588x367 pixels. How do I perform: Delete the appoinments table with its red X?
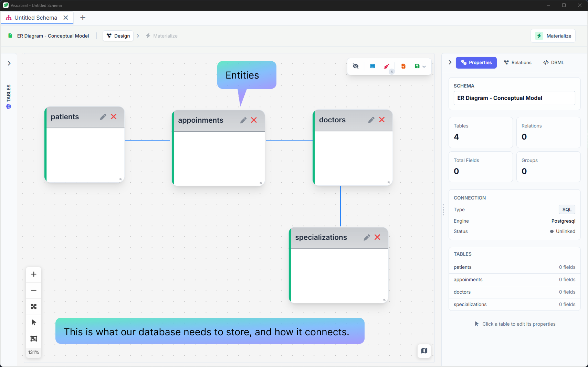pyautogui.click(x=254, y=120)
